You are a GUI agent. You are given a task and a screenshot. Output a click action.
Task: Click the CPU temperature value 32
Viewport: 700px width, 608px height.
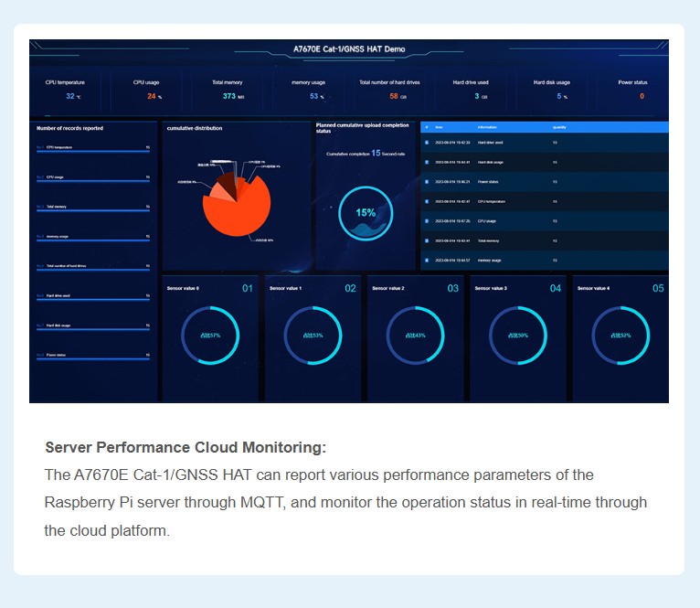[x=70, y=96]
